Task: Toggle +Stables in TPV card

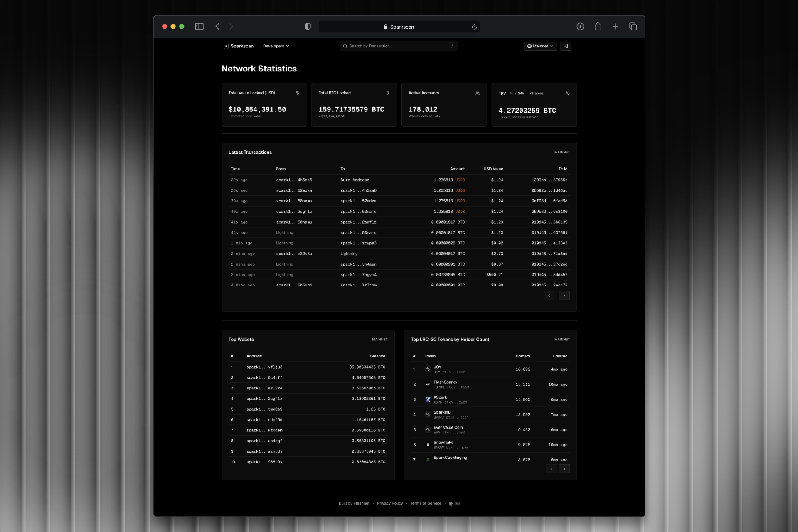Action: [x=536, y=94]
